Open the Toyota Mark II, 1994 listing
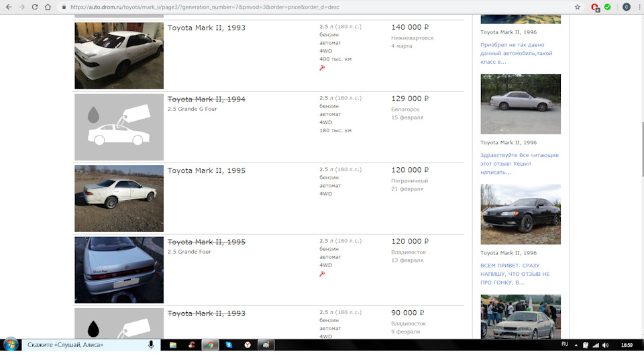644x357 pixels. click(x=206, y=99)
